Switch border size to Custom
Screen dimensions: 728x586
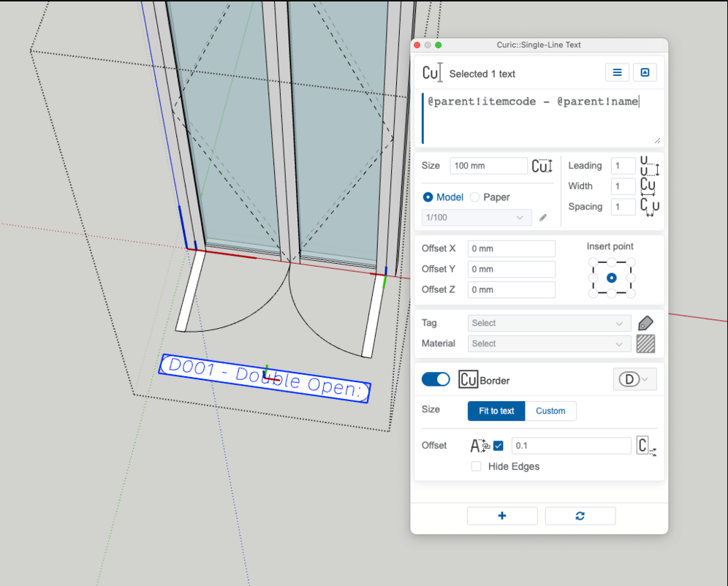click(550, 411)
